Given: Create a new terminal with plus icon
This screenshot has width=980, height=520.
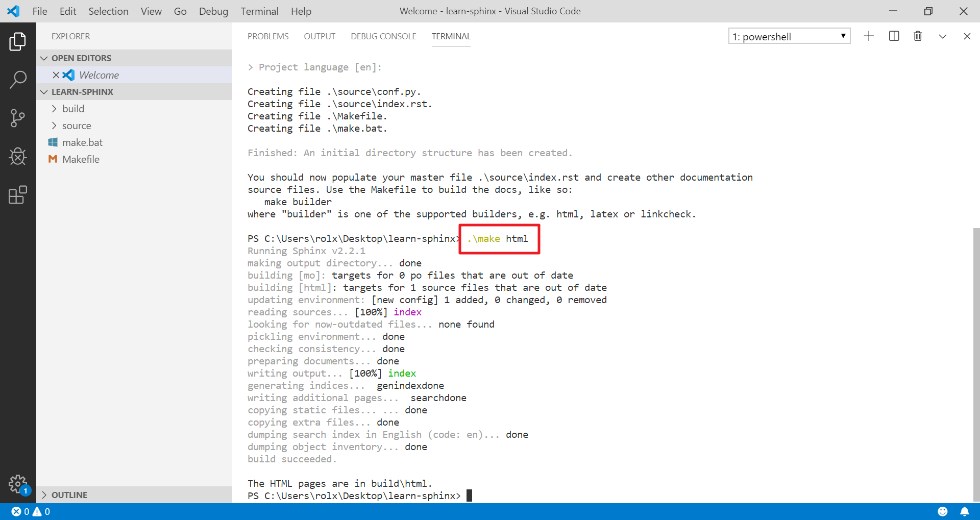Looking at the screenshot, I should pos(869,36).
